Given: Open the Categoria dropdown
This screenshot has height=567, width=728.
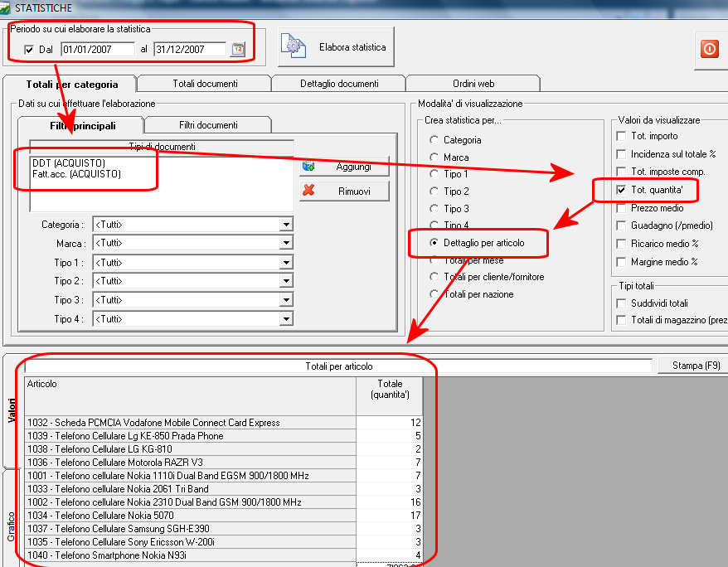Looking at the screenshot, I should pyautogui.click(x=286, y=225).
